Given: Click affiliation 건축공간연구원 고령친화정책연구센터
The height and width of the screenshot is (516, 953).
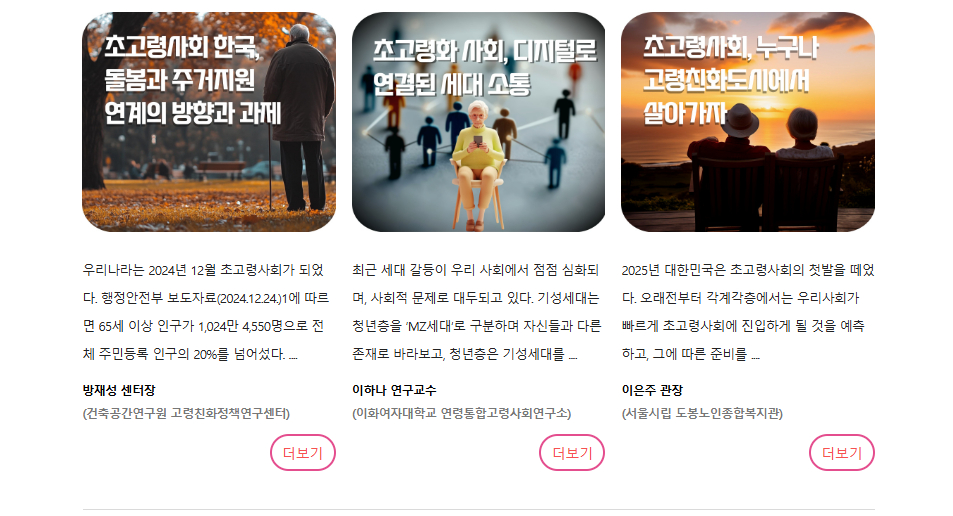Looking at the screenshot, I should tap(186, 413).
